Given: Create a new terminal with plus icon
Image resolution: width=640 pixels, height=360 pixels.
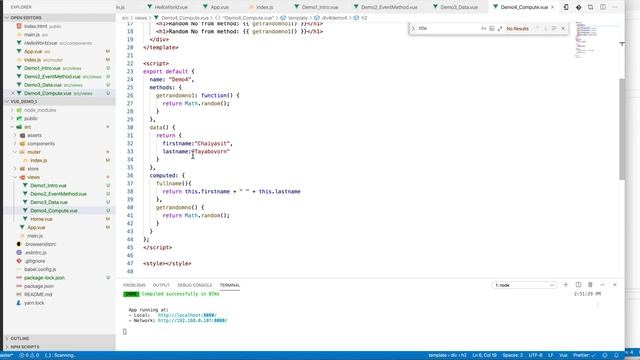Looking at the screenshot, I should 566,285.
